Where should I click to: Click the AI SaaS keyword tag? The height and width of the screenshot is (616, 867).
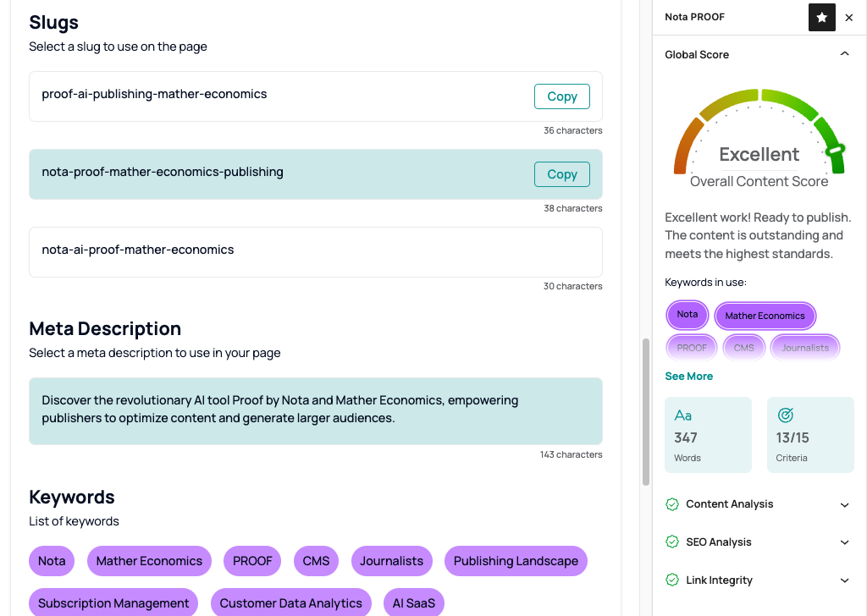(x=413, y=603)
